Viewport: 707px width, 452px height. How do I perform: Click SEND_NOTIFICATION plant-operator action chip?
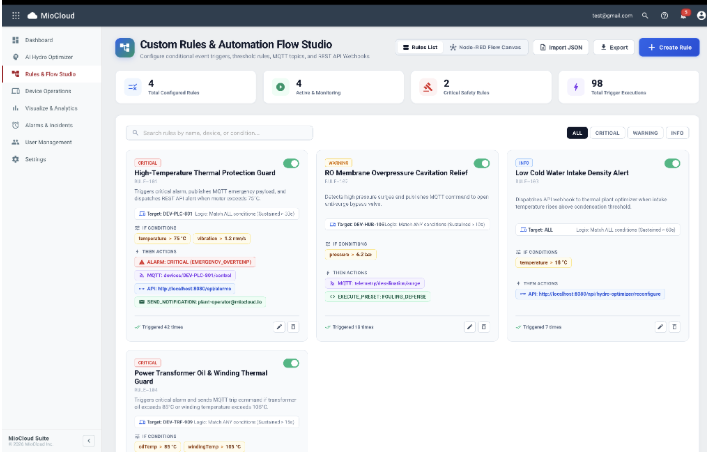click(x=200, y=302)
